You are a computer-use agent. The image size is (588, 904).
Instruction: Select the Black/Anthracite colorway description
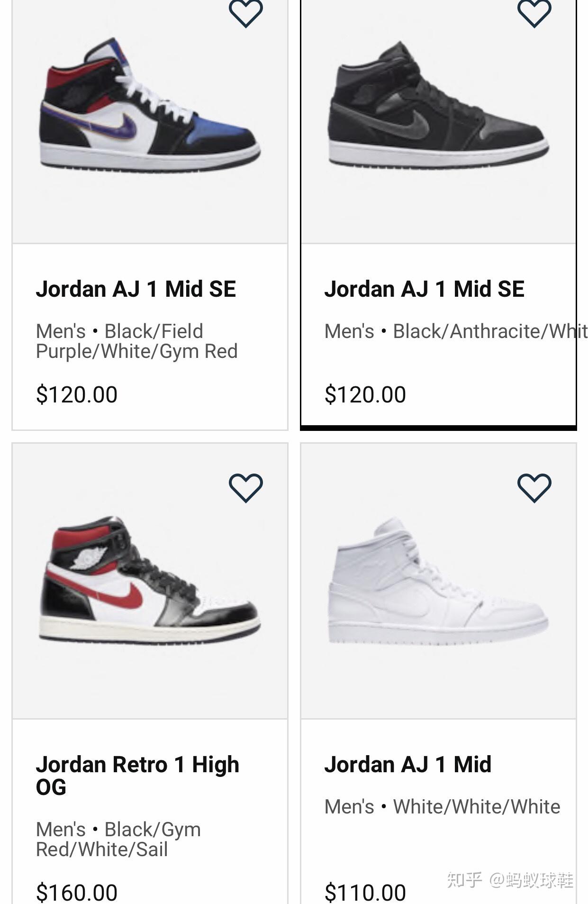[455, 331]
